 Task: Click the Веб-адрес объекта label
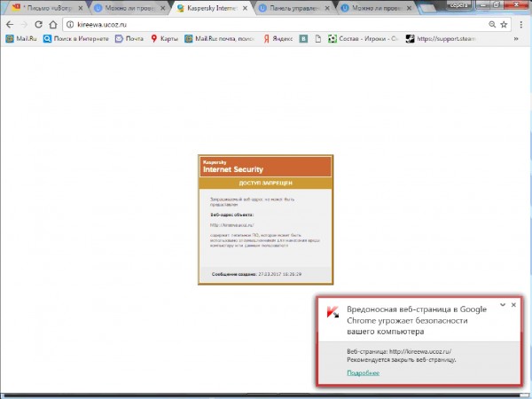point(232,215)
